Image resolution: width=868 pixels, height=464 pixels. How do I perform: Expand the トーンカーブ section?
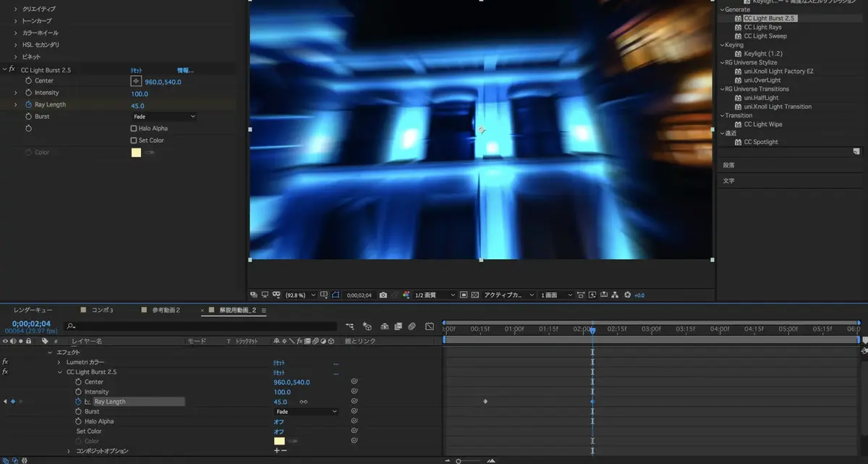point(16,21)
